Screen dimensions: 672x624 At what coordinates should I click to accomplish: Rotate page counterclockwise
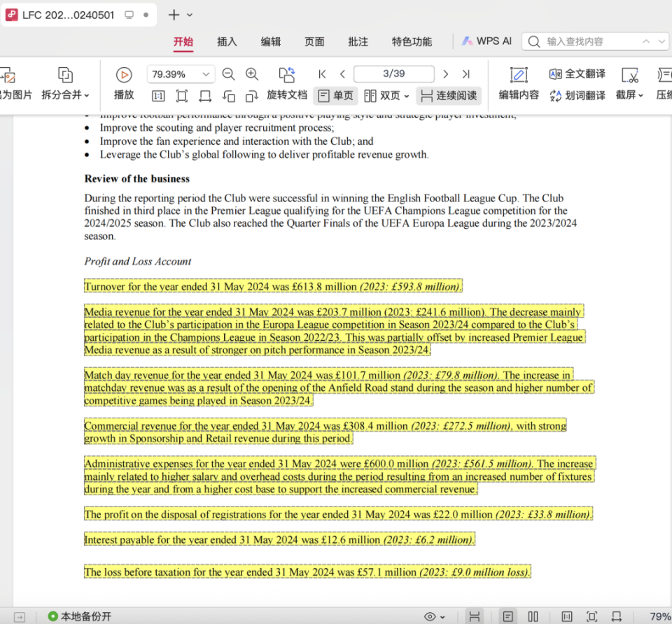(x=229, y=96)
